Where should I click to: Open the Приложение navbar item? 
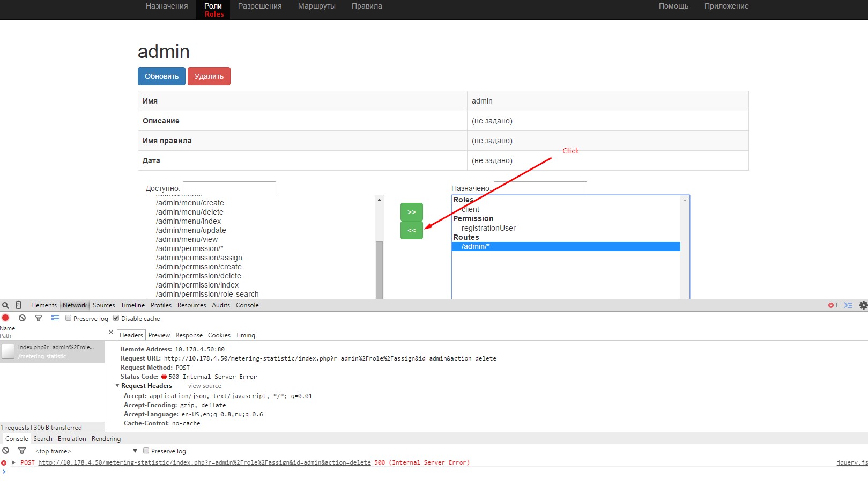tap(726, 6)
